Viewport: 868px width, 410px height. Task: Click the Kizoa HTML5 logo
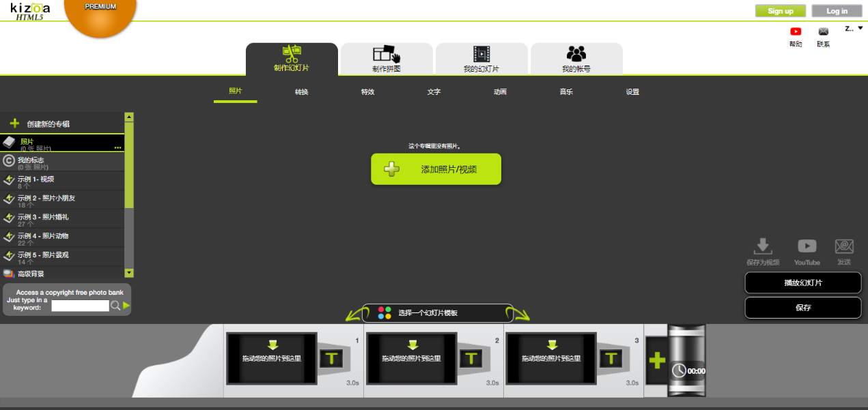pyautogui.click(x=30, y=12)
